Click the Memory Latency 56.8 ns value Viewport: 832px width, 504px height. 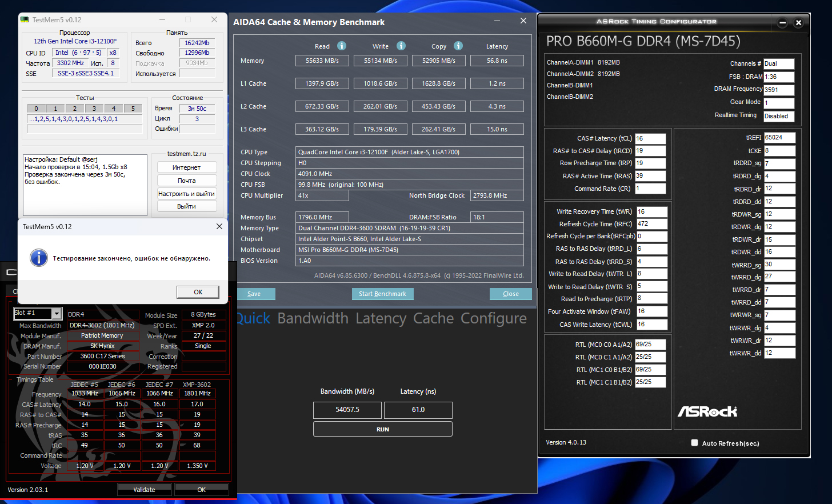click(x=497, y=61)
